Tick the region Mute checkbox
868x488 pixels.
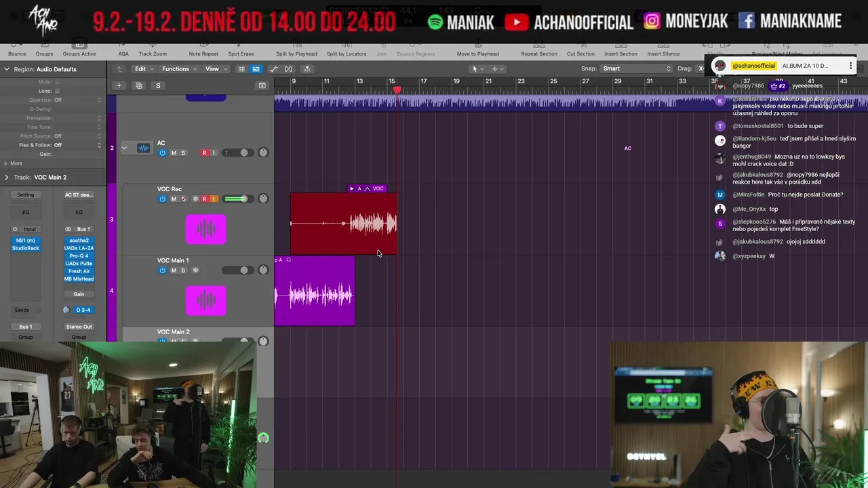click(57, 82)
